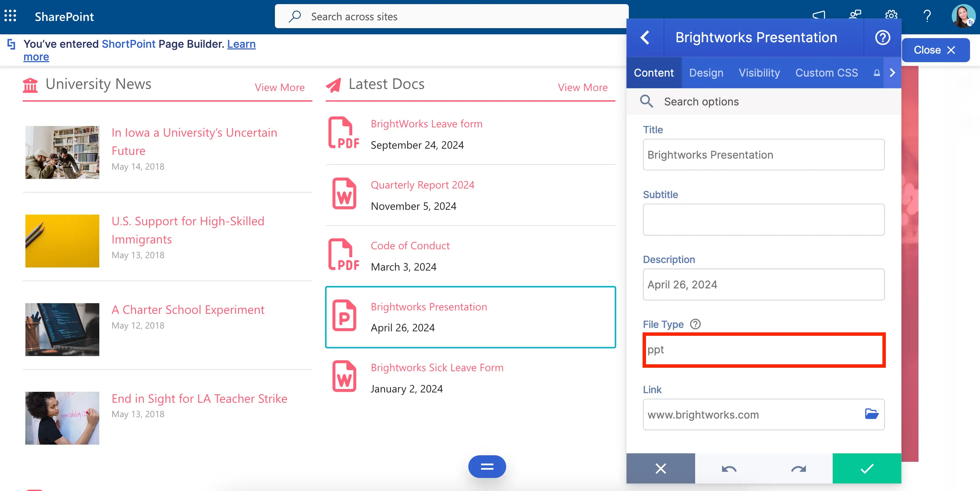Switch to the Custom CSS tab
The width and height of the screenshot is (980, 491).
(x=827, y=72)
